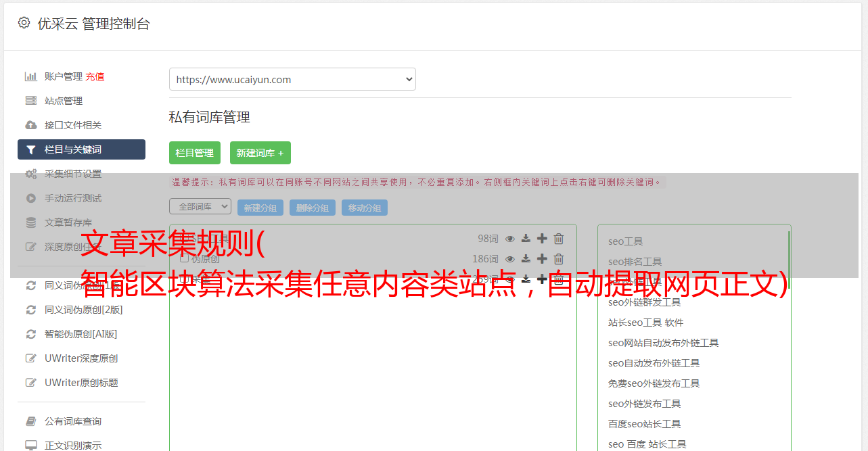The image size is (868, 451).
Task: Select keyword seo自动发布外链工具
Action: coord(654,363)
